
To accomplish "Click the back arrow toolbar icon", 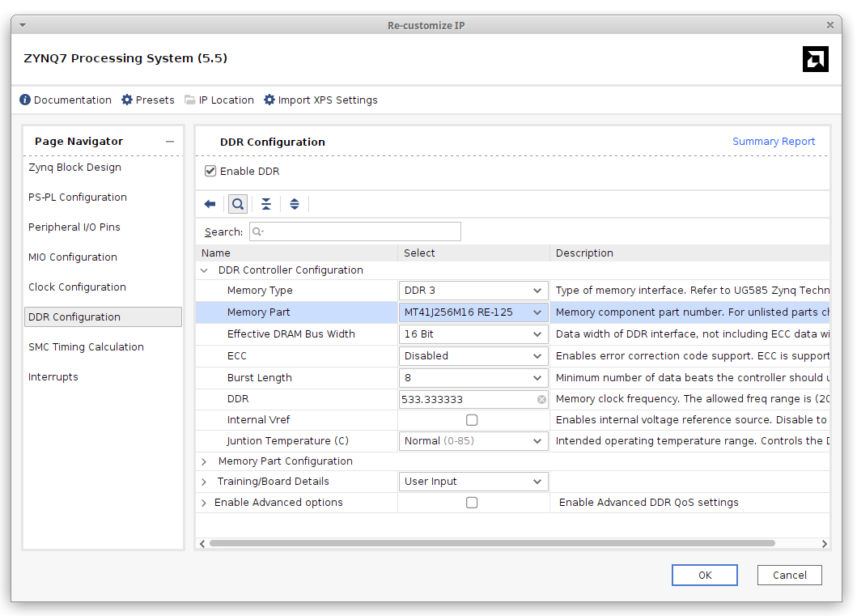I will coord(210,204).
